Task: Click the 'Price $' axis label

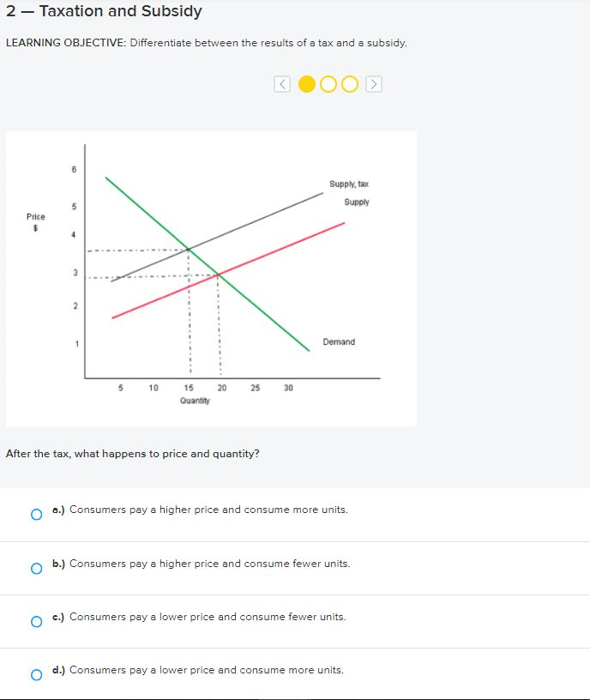Action: (36, 222)
